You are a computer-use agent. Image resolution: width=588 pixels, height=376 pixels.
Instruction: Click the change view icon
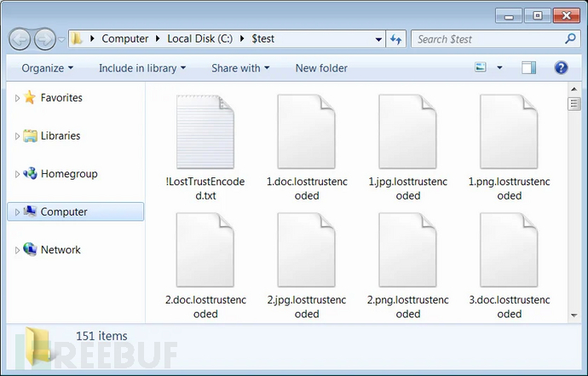pos(481,68)
